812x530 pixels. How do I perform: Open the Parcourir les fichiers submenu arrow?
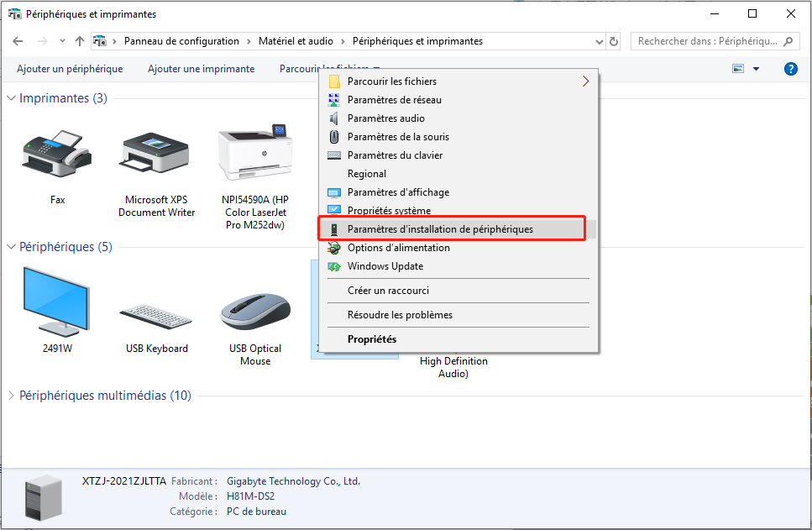tap(588, 81)
